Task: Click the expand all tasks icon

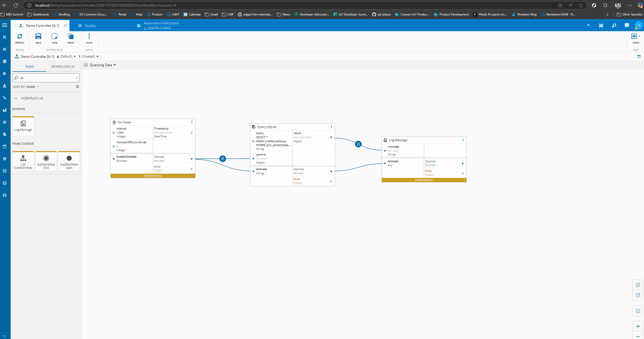Action: (x=638, y=285)
